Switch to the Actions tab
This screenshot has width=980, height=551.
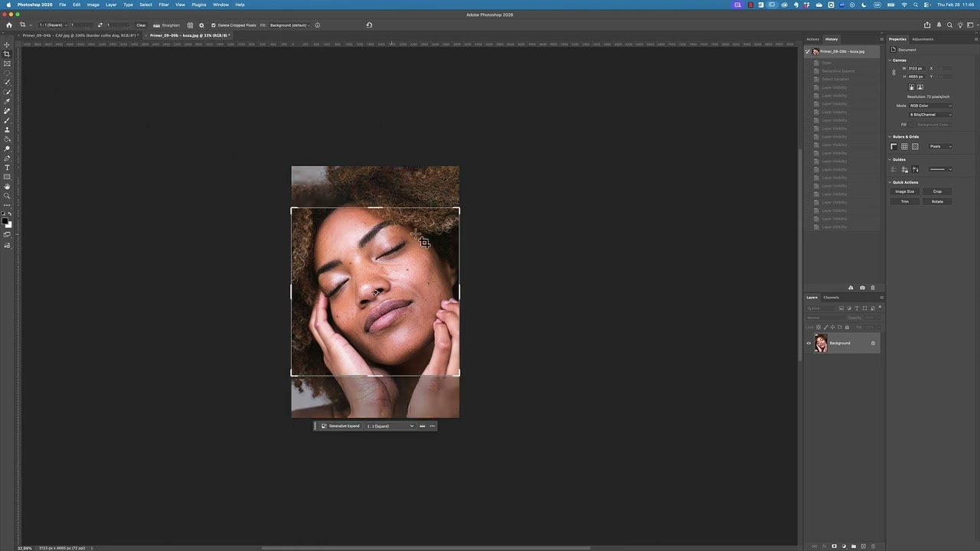[x=812, y=39]
